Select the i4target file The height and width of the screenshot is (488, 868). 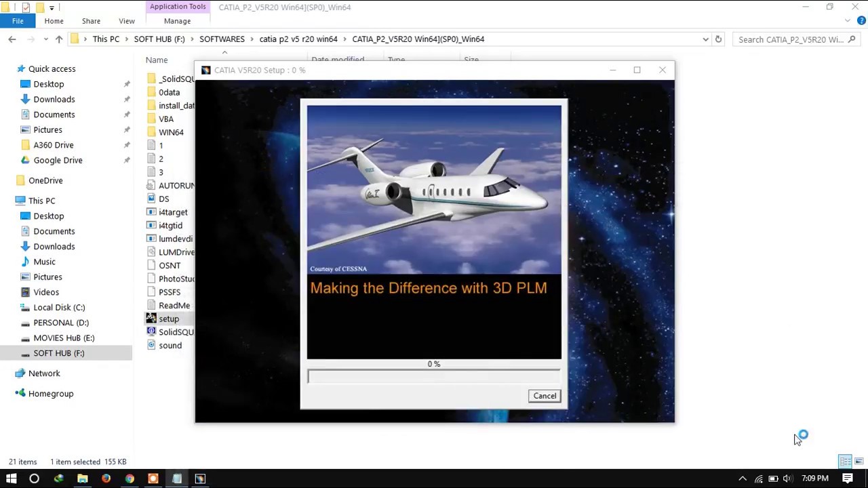click(173, 212)
